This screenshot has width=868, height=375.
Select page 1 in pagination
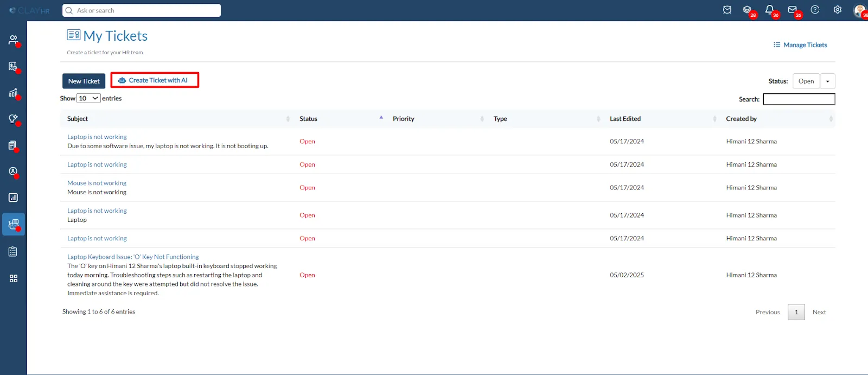(796, 312)
